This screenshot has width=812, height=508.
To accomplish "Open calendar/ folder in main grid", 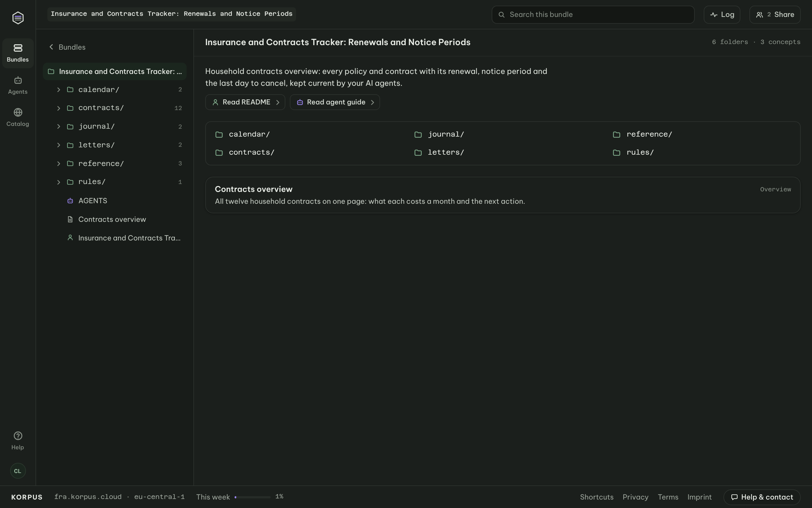I will pyautogui.click(x=242, y=134).
